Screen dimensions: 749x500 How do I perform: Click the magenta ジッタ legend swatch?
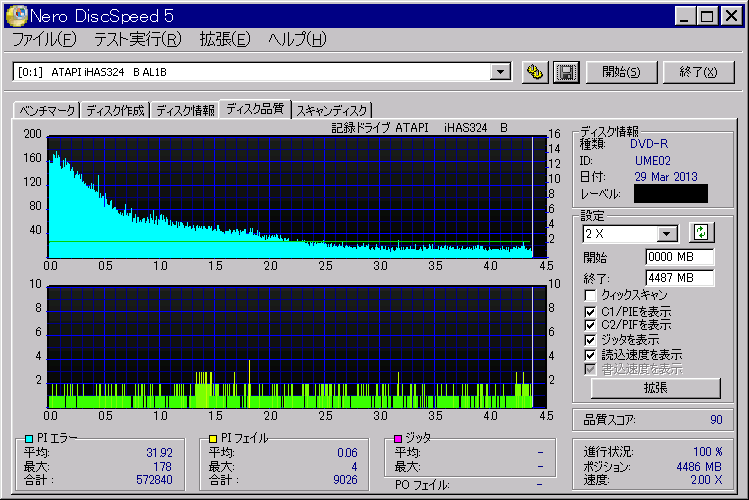[397, 438]
